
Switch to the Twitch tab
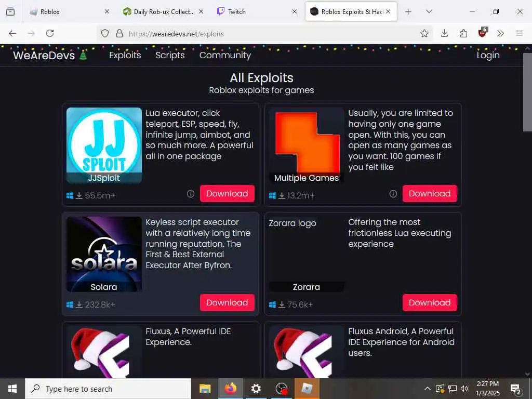(x=257, y=11)
